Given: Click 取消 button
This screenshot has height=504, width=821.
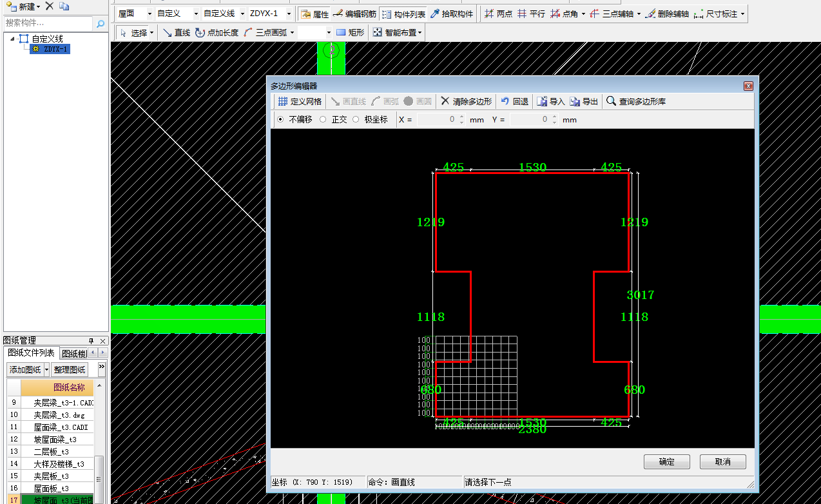Looking at the screenshot, I should 723,461.
